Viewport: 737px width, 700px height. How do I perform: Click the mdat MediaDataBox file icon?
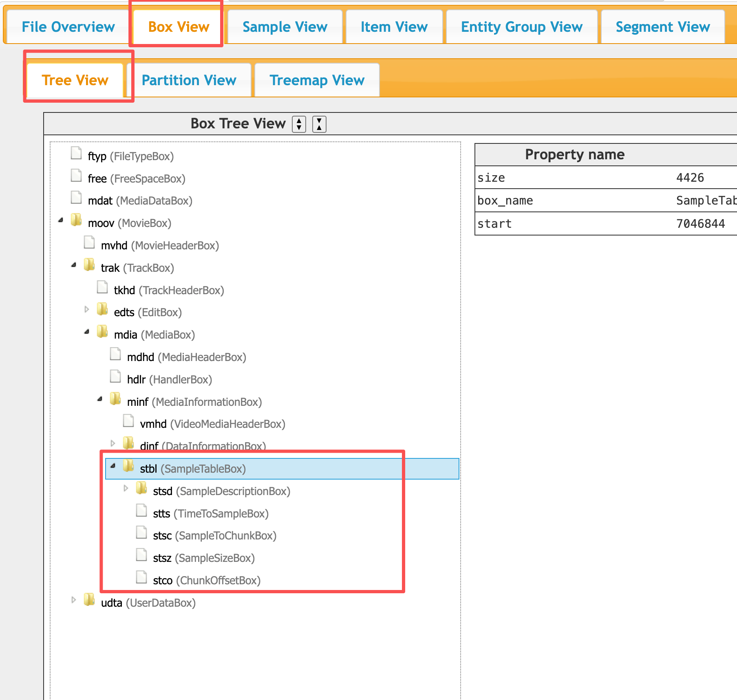[x=76, y=198]
